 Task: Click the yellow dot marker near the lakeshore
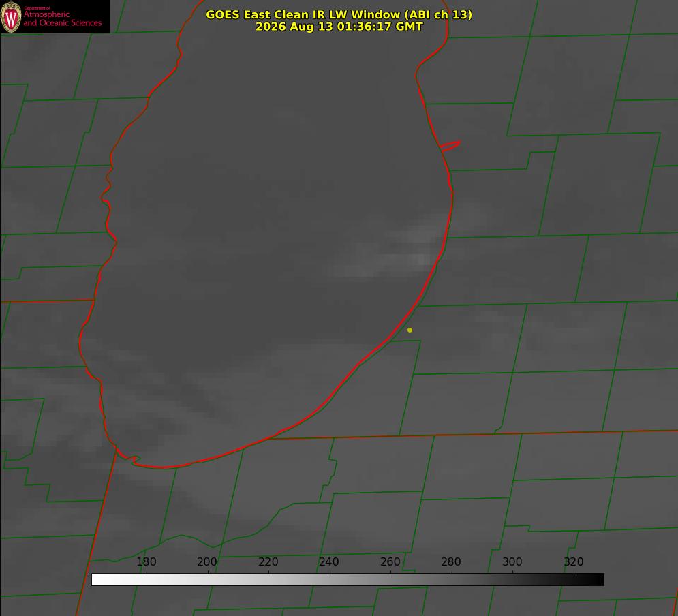(410, 330)
